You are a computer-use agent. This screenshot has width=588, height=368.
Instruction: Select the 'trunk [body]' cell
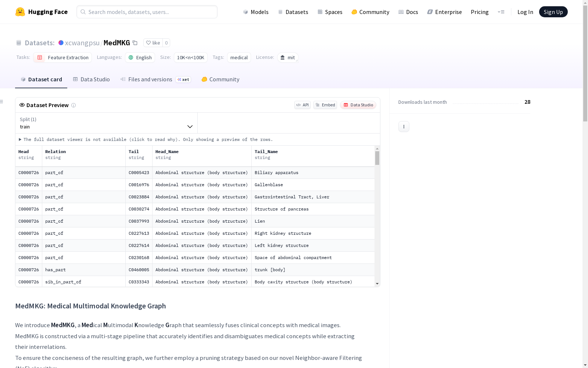click(x=313, y=270)
